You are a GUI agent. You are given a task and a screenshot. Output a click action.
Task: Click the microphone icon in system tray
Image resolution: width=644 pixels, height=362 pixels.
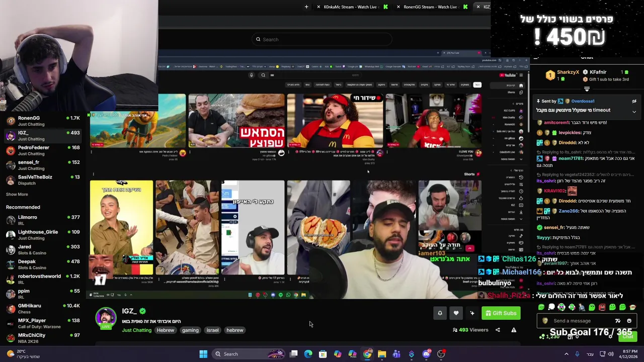577,354
